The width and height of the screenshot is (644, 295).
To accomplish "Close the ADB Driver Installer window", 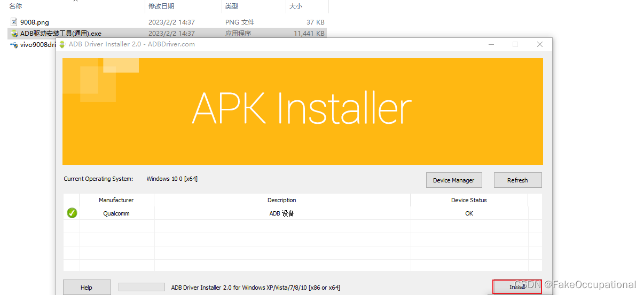I will point(540,44).
